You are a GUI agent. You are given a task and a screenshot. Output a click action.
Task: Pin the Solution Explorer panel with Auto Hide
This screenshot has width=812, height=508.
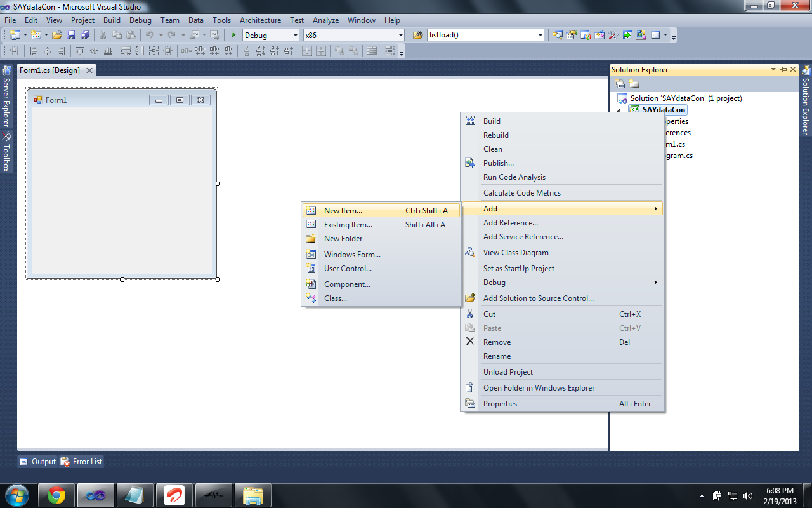coord(783,69)
